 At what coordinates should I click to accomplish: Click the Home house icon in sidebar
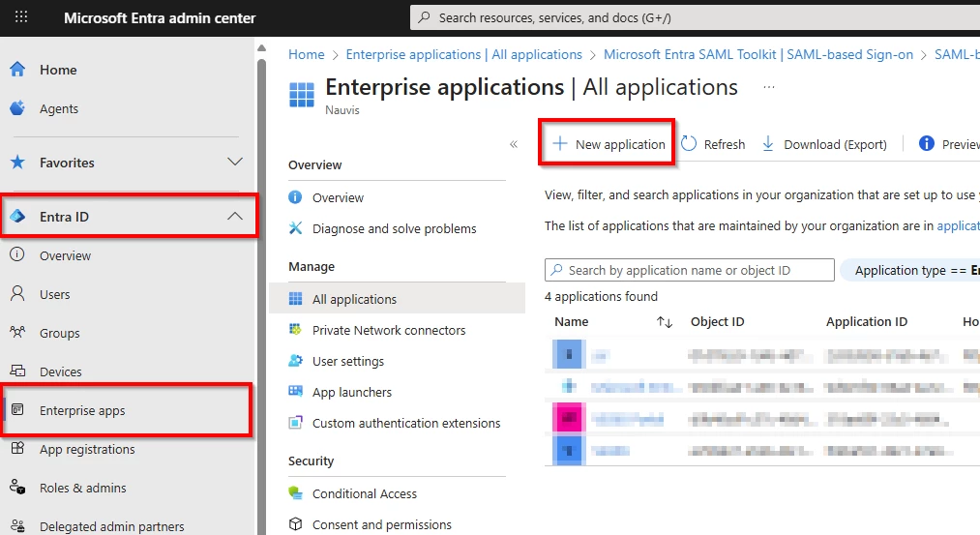(17, 70)
